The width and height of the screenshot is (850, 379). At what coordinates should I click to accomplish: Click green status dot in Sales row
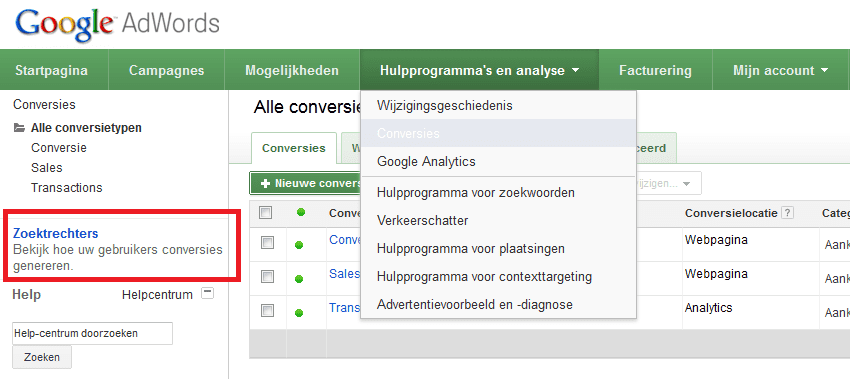298,279
